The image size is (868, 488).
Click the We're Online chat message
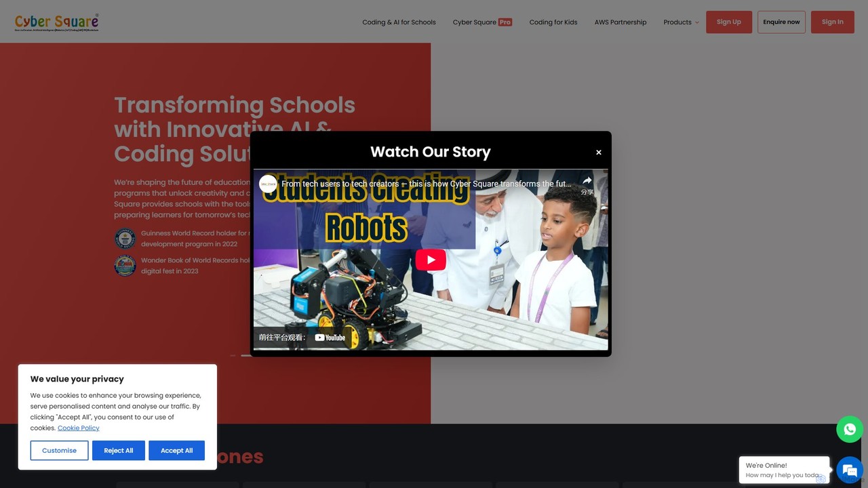(x=784, y=470)
